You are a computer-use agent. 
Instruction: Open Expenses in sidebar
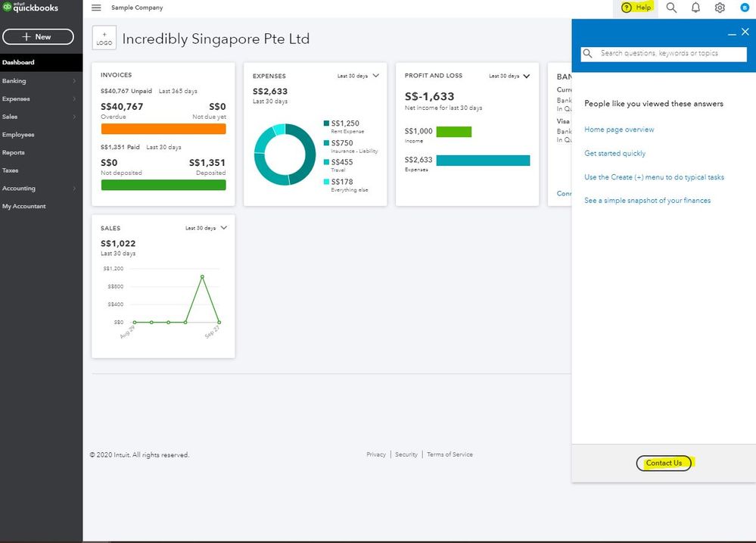coord(42,98)
